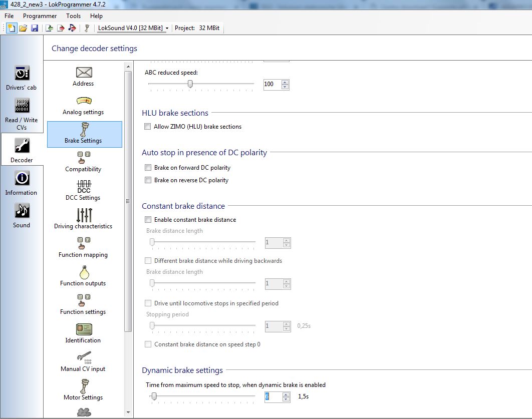Go to Manual CV input page
532x419 pixels.
pos(83,361)
